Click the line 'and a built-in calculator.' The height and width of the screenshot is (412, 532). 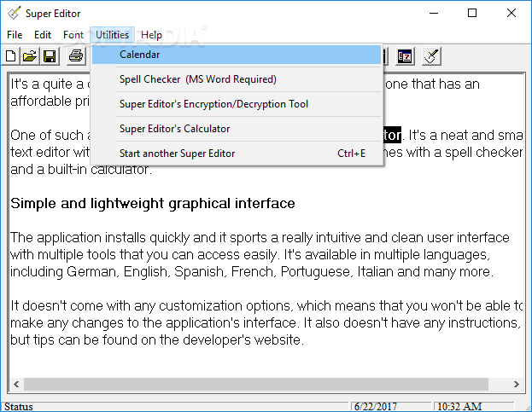coord(81,170)
